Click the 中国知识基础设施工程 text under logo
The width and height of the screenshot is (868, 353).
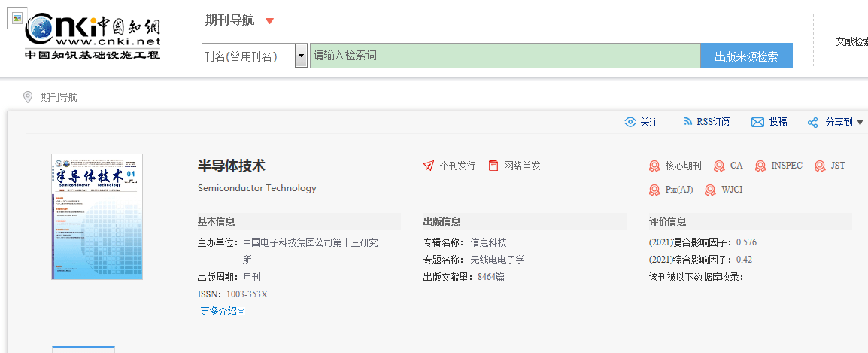point(92,55)
